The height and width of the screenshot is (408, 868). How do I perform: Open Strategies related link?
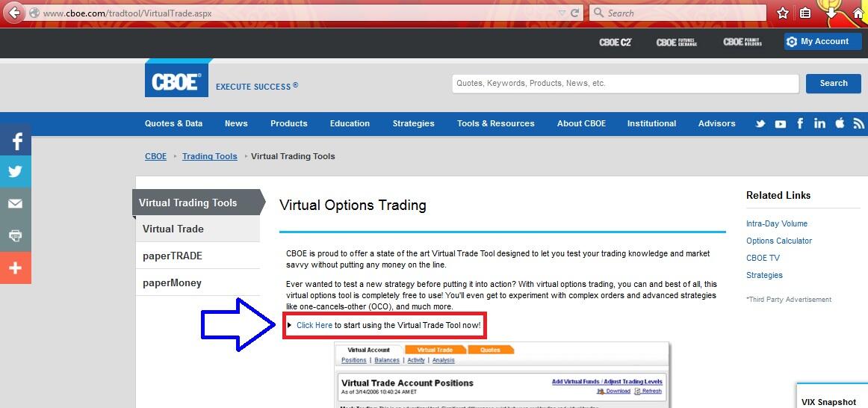(764, 275)
